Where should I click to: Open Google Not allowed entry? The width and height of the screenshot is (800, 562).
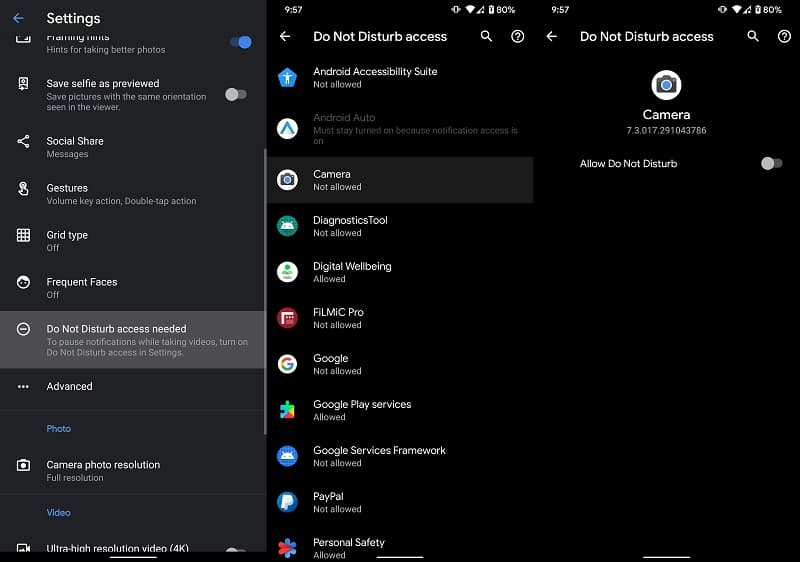click(x=400, y=364)
